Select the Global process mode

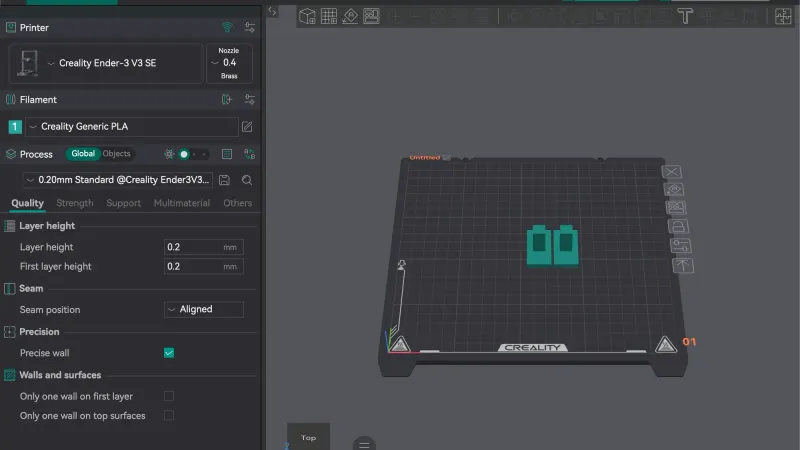pyautogui.click(x=83, y=154)
